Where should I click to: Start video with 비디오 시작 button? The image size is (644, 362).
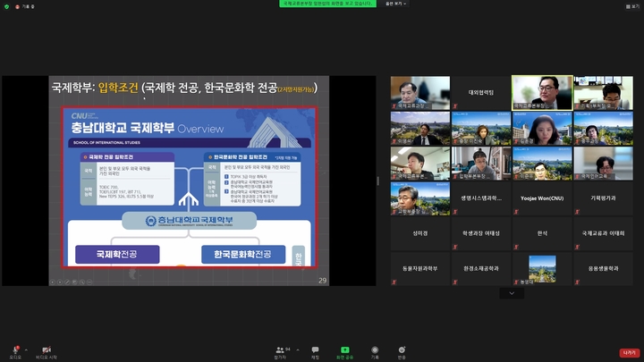point(47,352)
